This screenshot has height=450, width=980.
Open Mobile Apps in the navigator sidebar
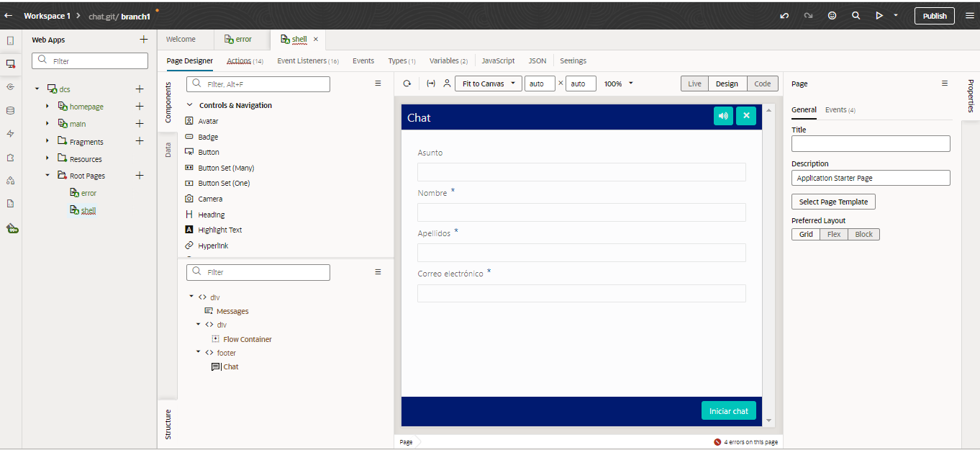tap(10, 40)
